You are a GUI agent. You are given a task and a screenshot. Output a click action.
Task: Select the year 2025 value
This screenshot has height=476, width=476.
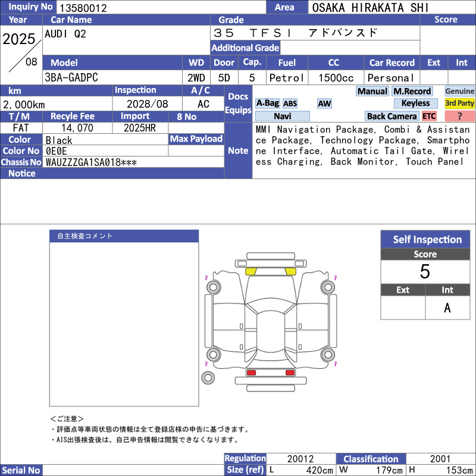19,39
